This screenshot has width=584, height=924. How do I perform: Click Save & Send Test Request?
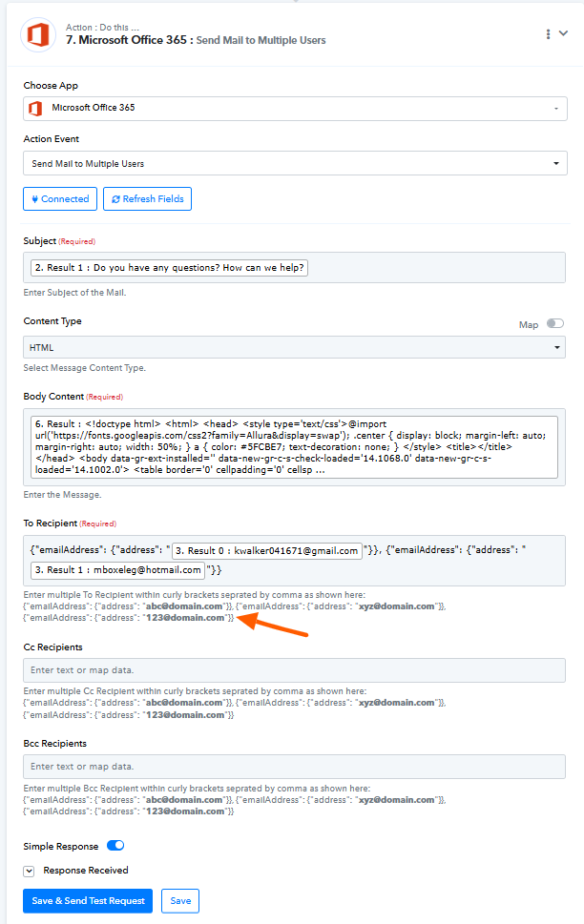pyautogui.click(x=88, y=901)
